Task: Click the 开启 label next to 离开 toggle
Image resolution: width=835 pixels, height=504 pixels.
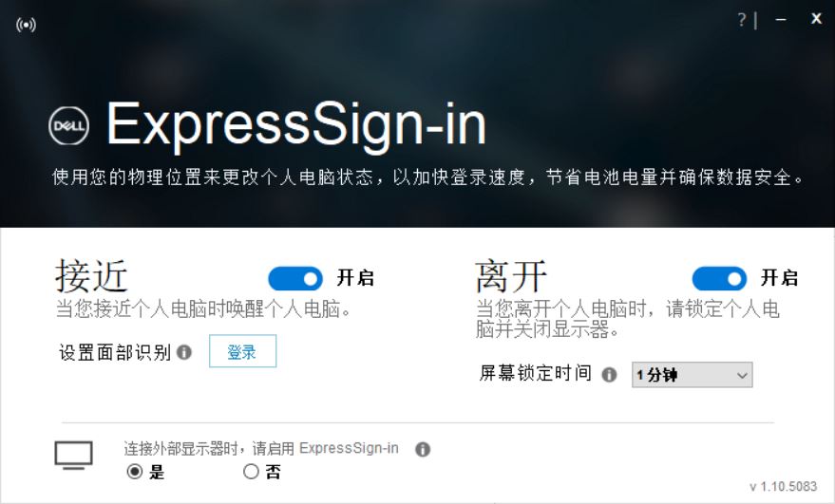Action: click(x=779, y=278)
